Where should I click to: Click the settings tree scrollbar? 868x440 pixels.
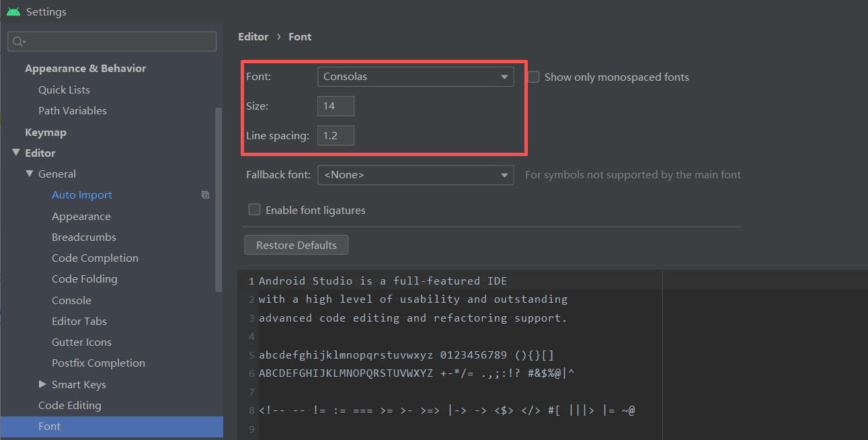click(x=219, y=199)
